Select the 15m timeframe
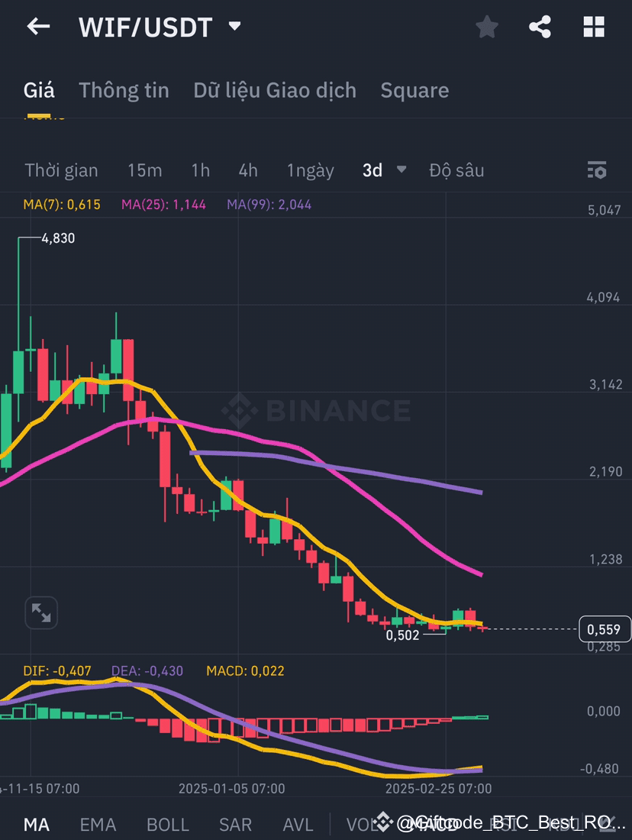Image resolution: width=632 pixels, height=840 pixels. tap(144, 170)
